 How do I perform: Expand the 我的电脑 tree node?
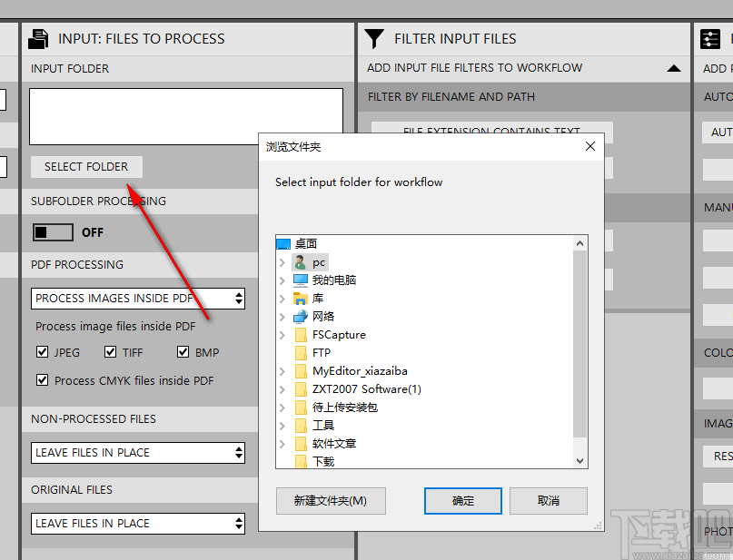pos(282,280)
